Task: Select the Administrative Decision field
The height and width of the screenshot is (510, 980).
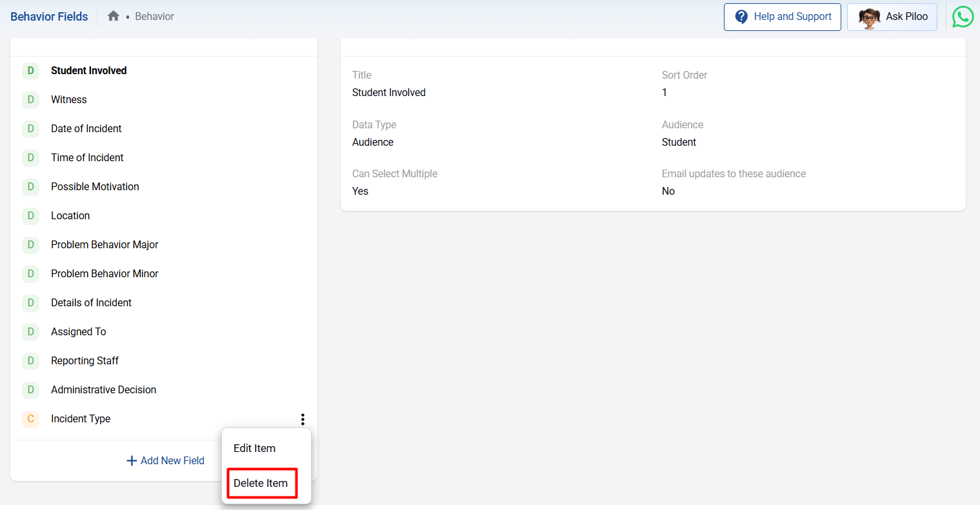Action: [x=103, y=390]
